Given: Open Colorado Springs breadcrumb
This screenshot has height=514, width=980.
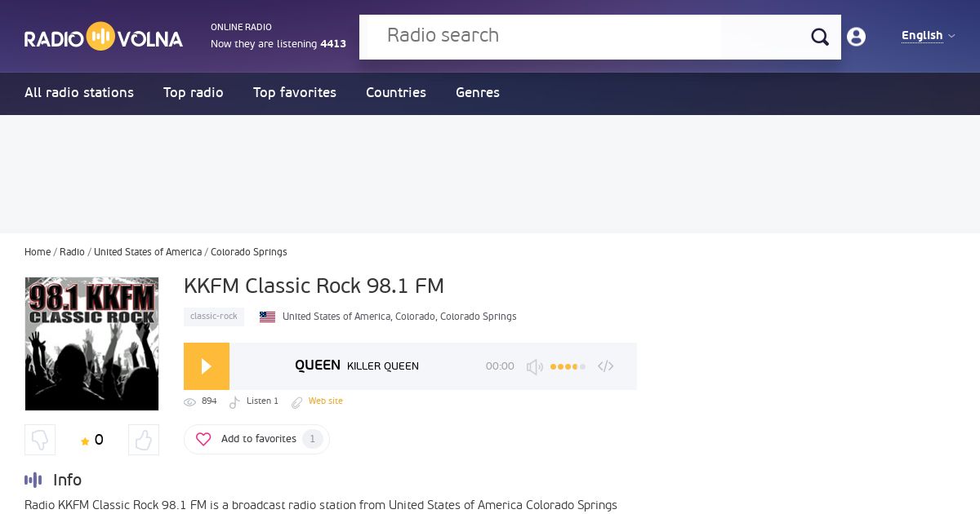Looking at the screenshot, I should tap(249, 252).
